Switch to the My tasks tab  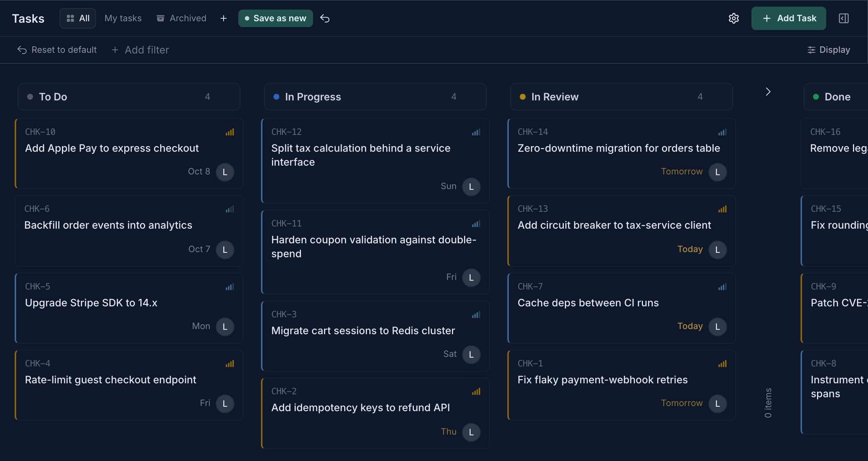tap(123, 18)
